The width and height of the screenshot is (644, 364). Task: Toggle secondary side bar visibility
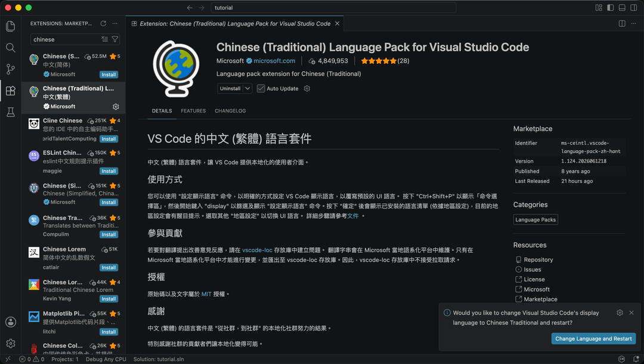634,8
